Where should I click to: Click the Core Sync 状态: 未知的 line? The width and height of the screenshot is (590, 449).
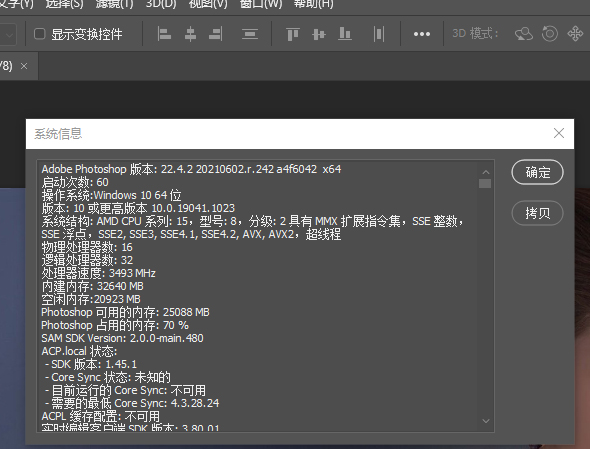click(108, 377)
